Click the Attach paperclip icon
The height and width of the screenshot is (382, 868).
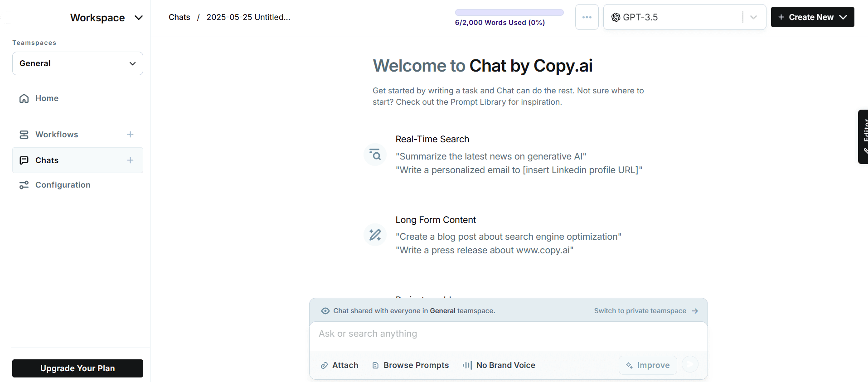pos(325,365)
